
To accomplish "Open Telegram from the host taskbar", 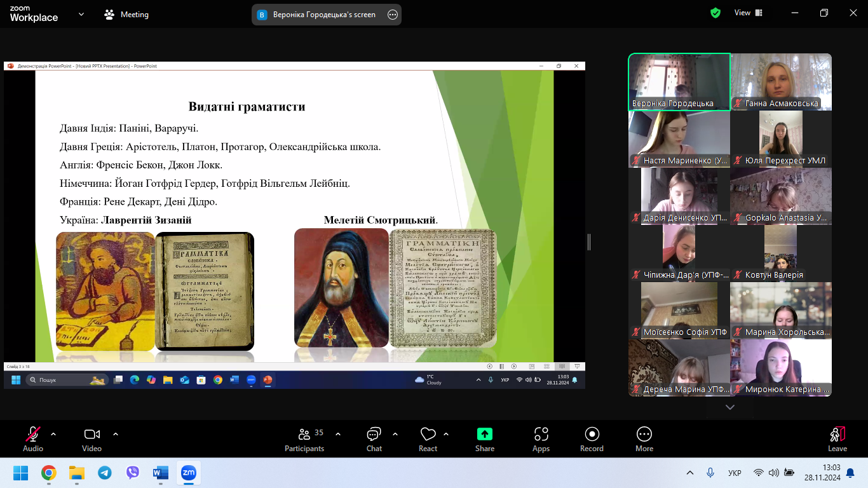I will pyautogui.click(x=105, y=473).
